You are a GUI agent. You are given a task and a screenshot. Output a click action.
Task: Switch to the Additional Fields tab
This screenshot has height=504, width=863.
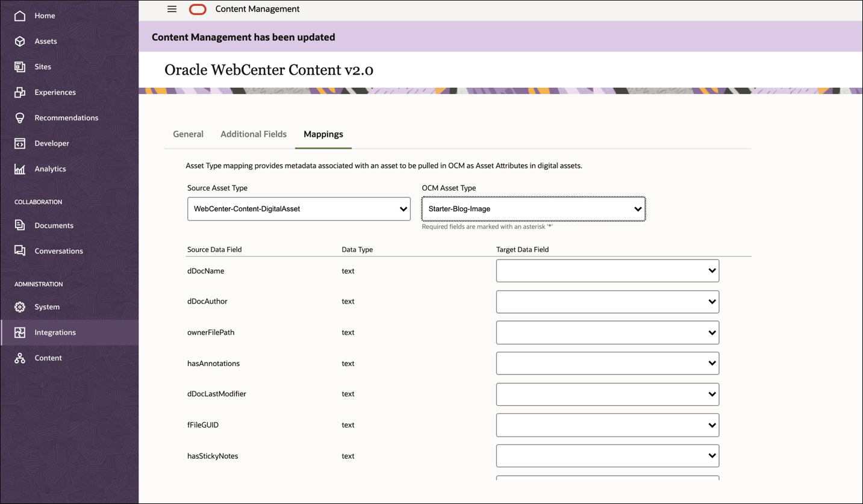tap(254, 134)
